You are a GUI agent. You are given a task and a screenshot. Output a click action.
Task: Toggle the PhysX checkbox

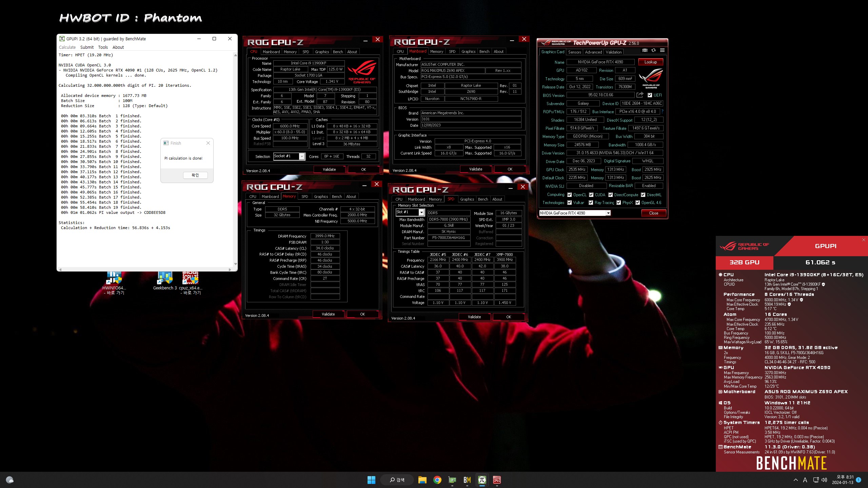pos(619,203)
